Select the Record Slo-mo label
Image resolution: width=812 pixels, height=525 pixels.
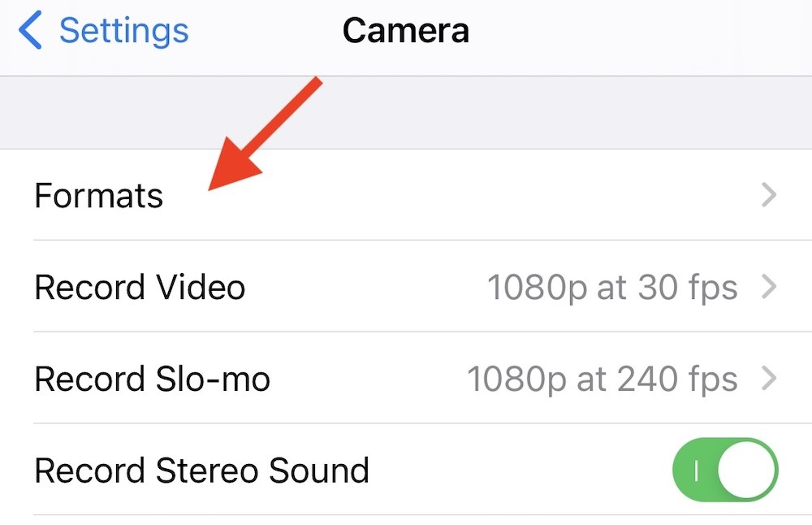click(x=152, y=379)
